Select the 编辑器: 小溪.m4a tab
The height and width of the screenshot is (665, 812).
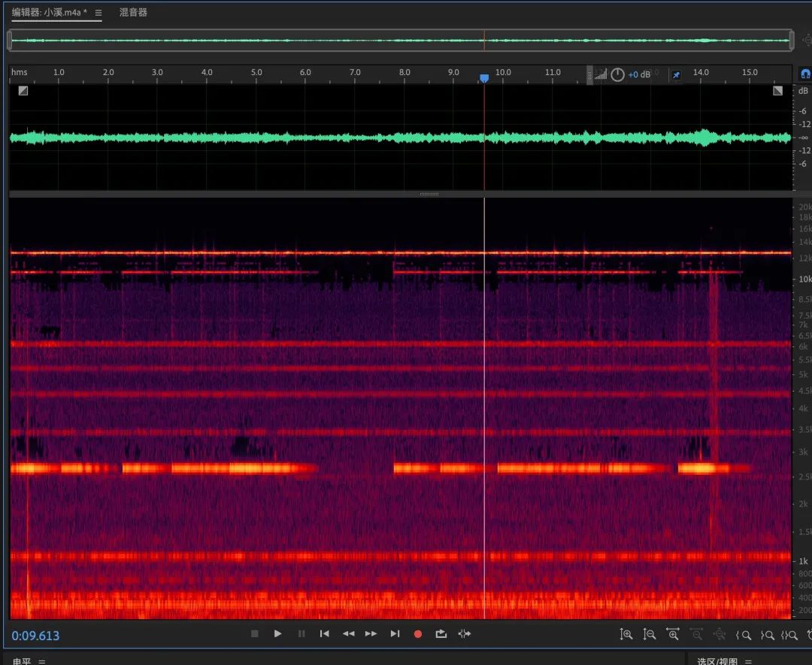[50, 12]
